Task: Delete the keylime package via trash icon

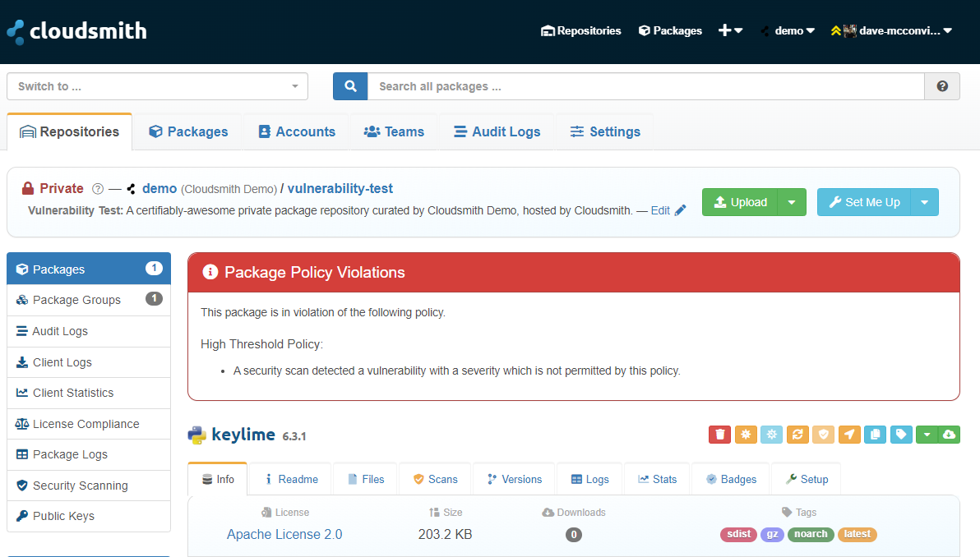Action: 719,435
